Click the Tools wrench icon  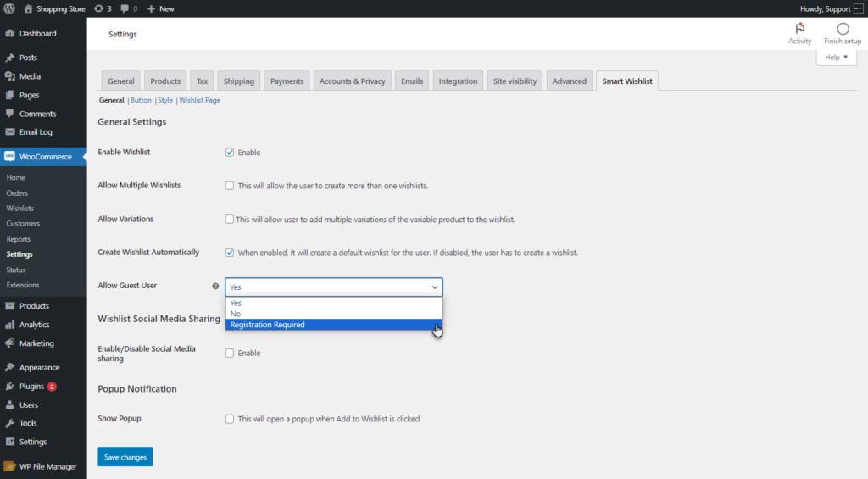(10, 423)
